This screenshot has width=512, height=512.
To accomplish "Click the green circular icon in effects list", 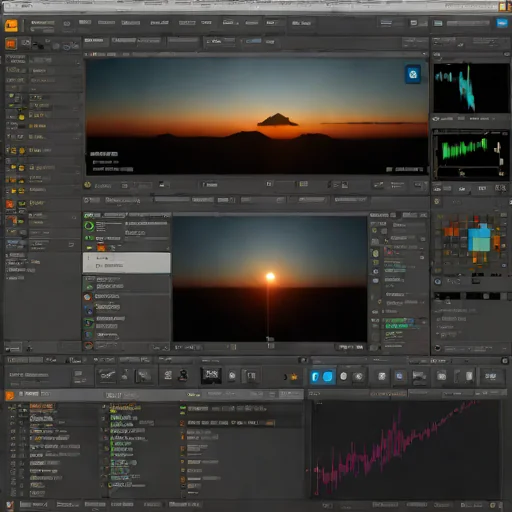I will coord(89,226).
